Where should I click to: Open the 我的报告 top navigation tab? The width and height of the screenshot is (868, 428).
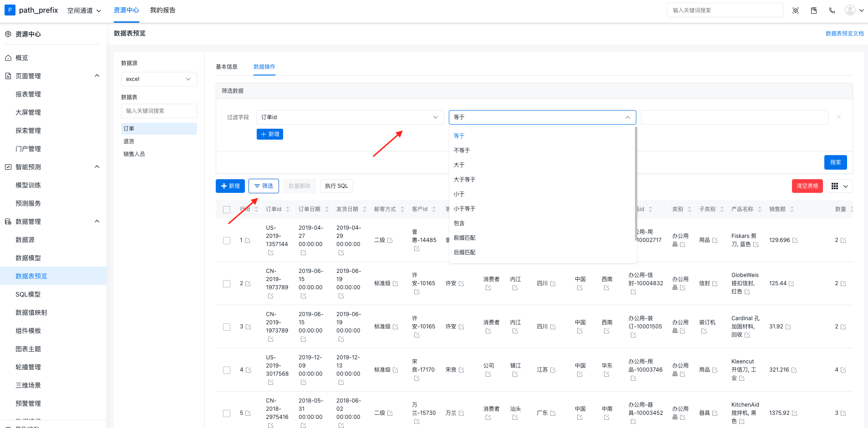[x=163, y=10]
